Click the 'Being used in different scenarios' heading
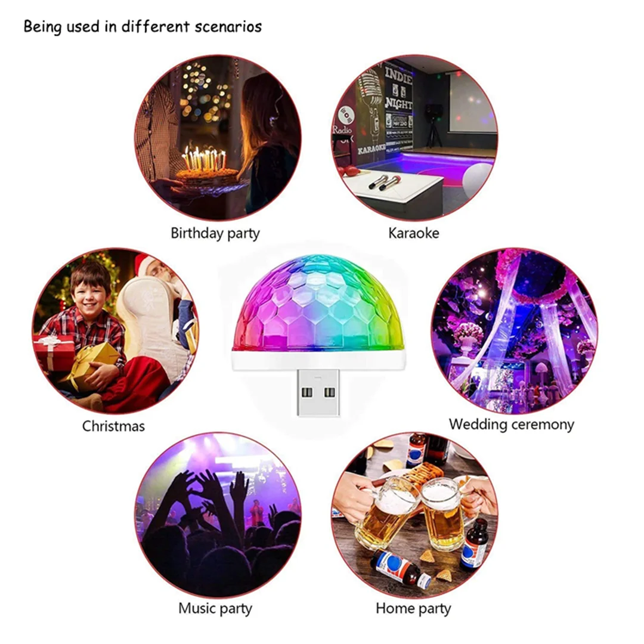644x644 pixels. click(143, 27)
